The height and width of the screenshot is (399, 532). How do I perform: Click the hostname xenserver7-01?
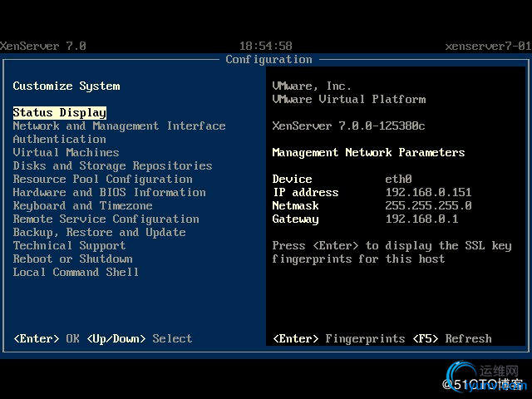488,47
